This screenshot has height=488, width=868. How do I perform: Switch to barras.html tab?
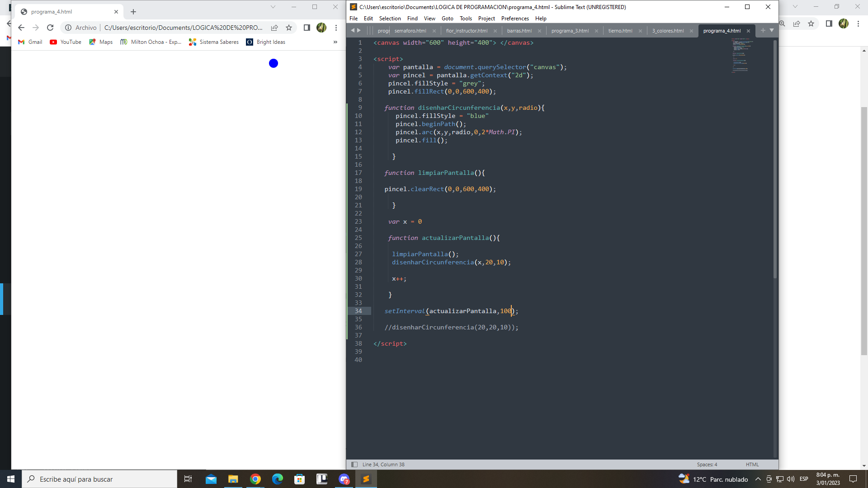(519, 31)
